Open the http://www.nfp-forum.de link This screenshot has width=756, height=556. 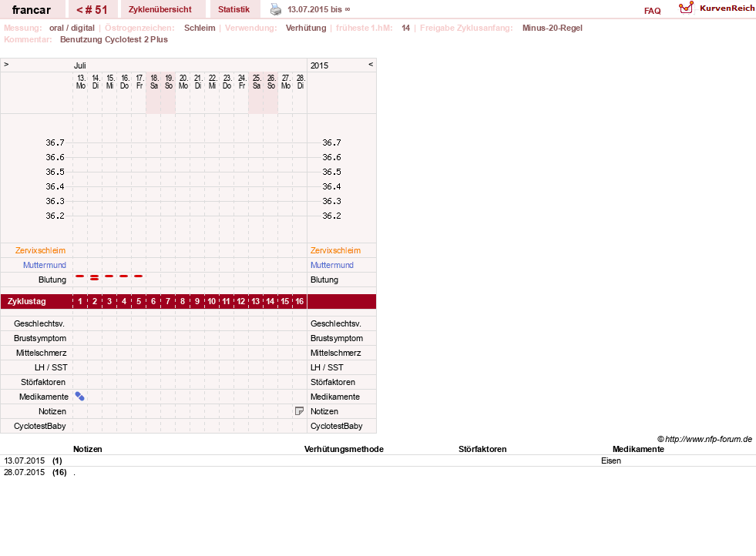(709, 439)
